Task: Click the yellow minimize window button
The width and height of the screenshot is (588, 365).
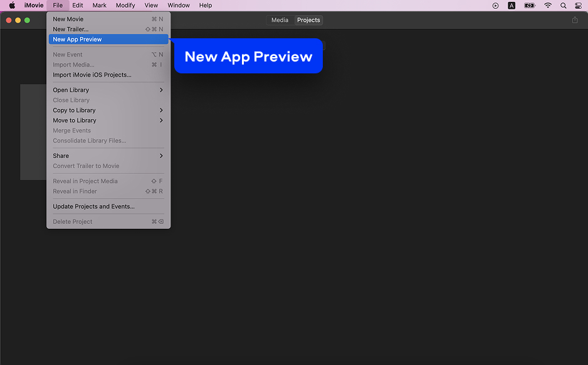Action: [x=18, y=20]
